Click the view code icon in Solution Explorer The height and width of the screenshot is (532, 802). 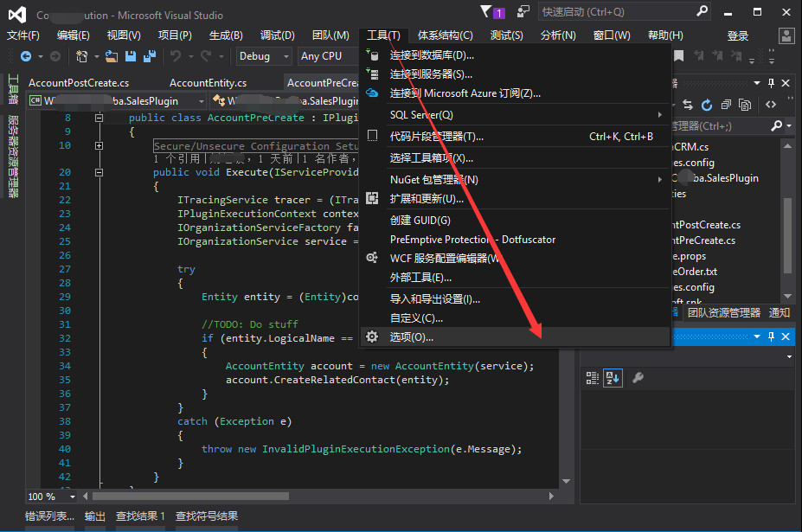(x=771, y=105)
